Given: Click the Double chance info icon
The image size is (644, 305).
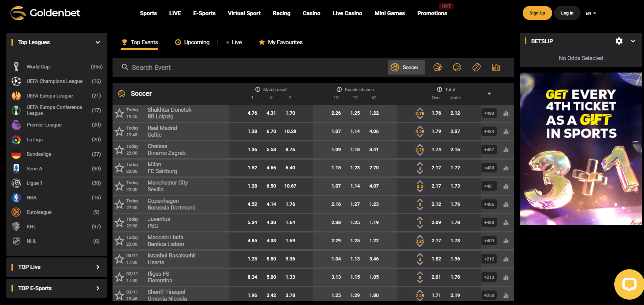Looking at the screenshot, I should 339,89.
